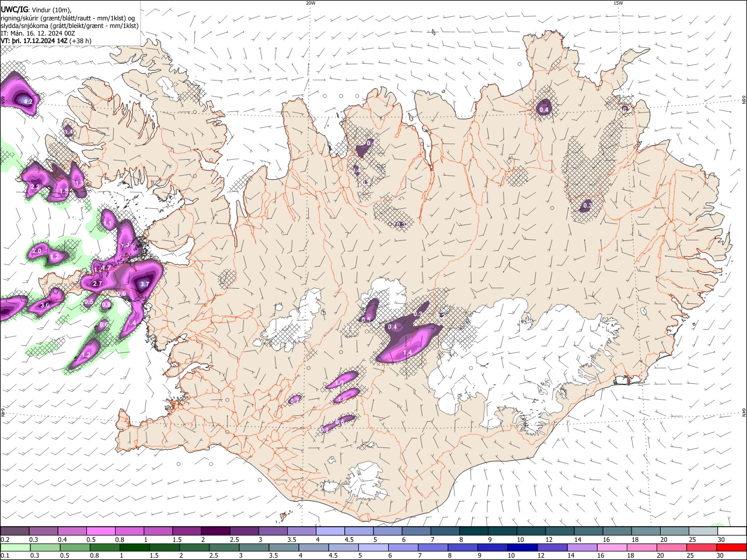Select the bright red swatch at 30 in lower legend row
Image resolution: width=747 pixels, height=560 pixels.
(x=731, y=547)
